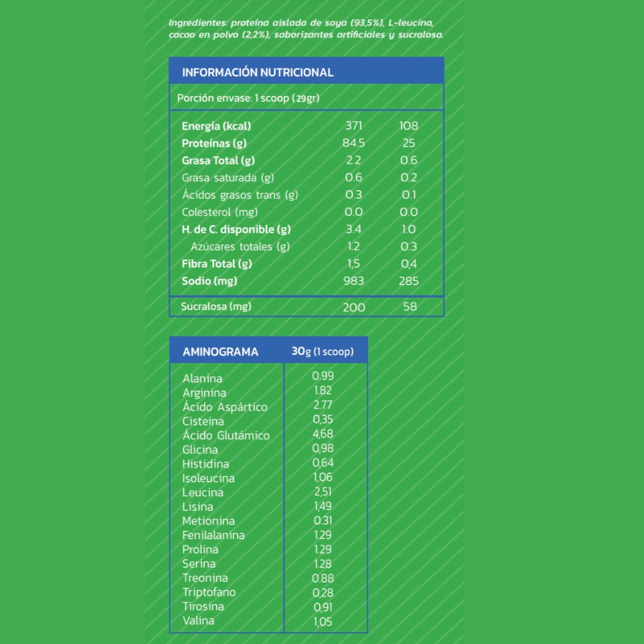Select the Grasa Total (g) row label

click(218, 160)
